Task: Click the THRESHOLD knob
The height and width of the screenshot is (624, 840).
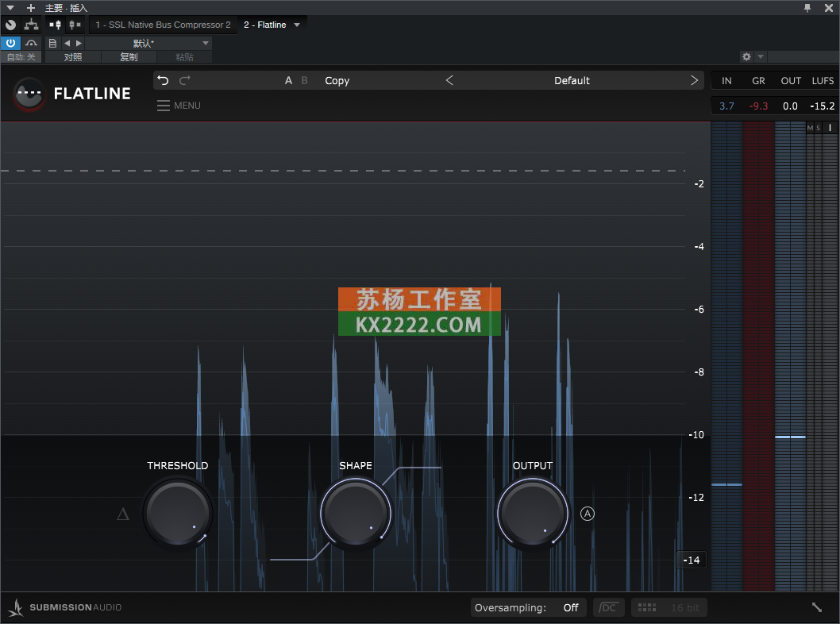Action: pyautogui.click(x=177, y=513)
